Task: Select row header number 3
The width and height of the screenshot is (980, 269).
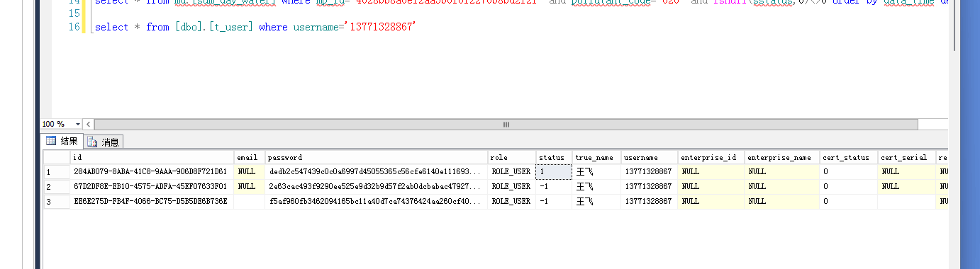Action: (x=57, y=201)
